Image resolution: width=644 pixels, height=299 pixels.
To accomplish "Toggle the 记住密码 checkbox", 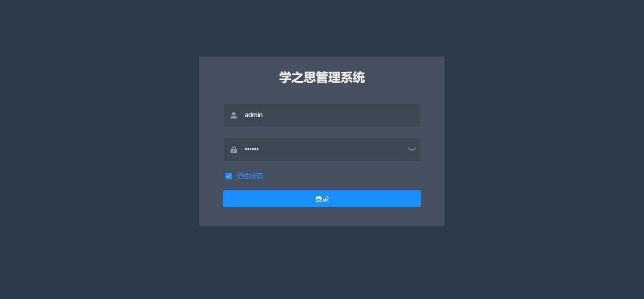I will [229, 176].
